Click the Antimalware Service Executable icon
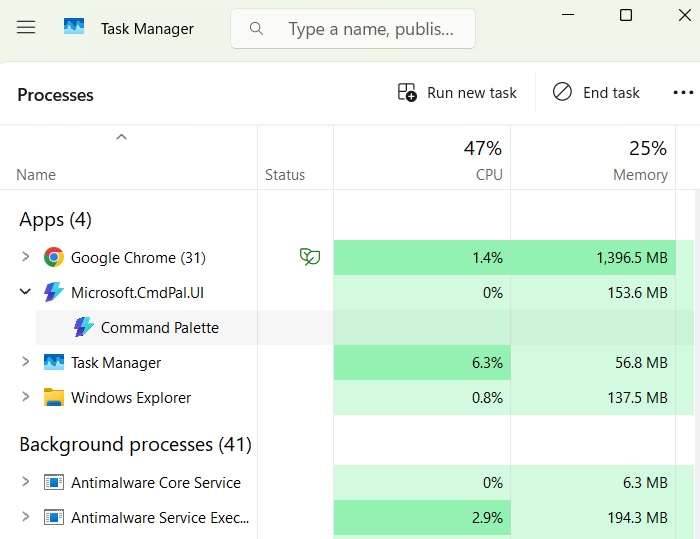 54,518
